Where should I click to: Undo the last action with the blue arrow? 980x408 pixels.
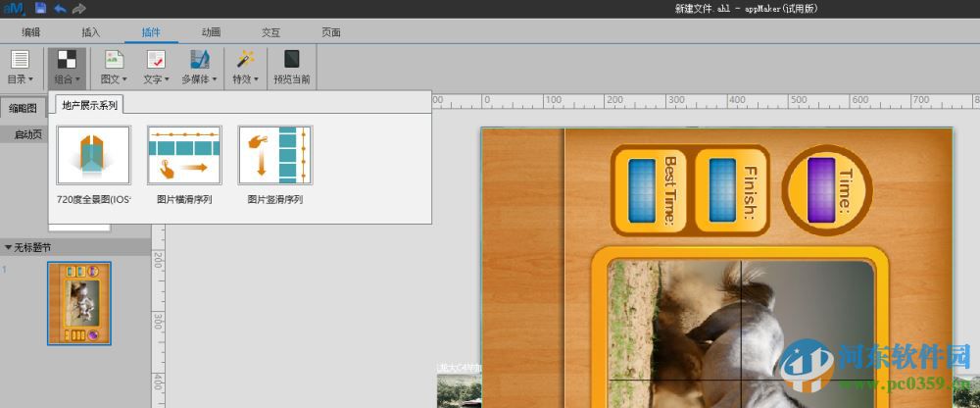(60, 9)
